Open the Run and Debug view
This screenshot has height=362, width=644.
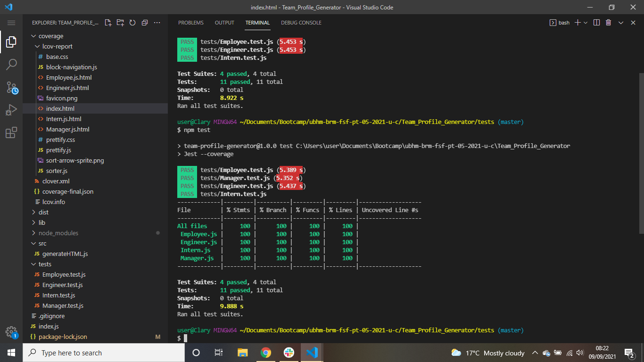[x=11, y=110]
